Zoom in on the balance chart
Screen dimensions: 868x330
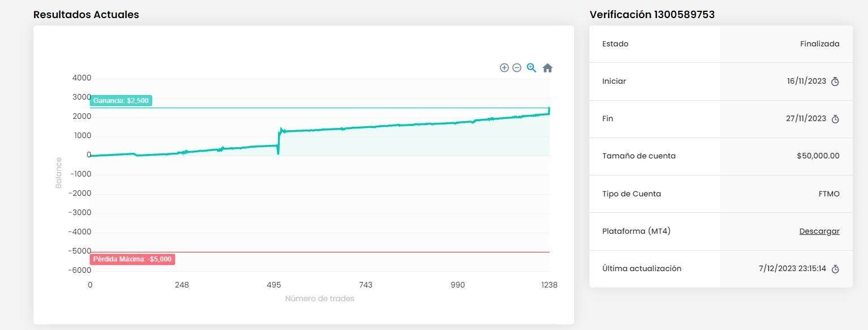pos(504,68)
